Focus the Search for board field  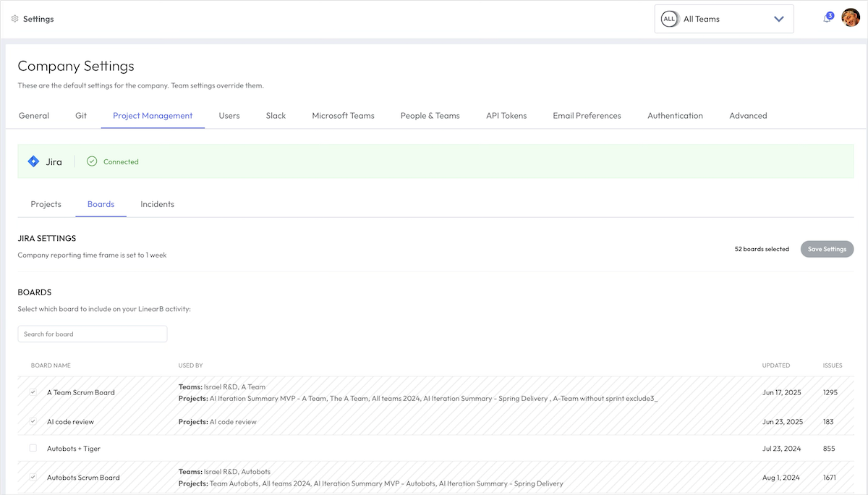[x=93, y=334]
